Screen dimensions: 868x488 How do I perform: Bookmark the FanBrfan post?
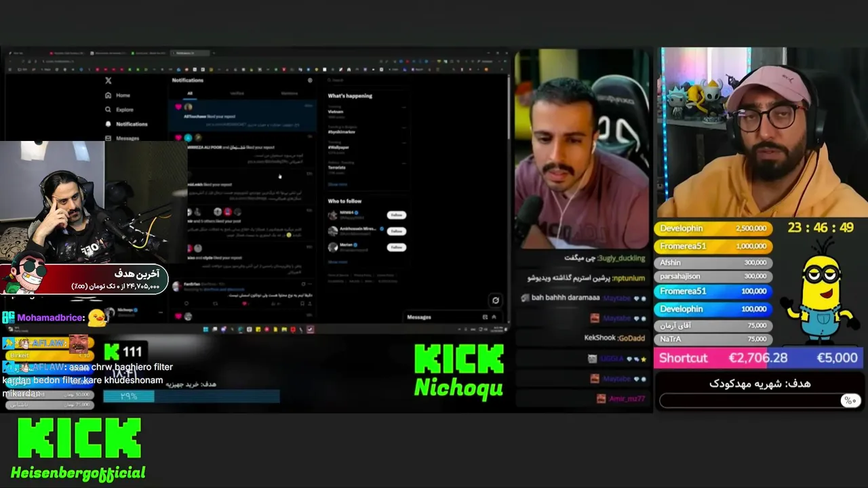click(302, 304)
